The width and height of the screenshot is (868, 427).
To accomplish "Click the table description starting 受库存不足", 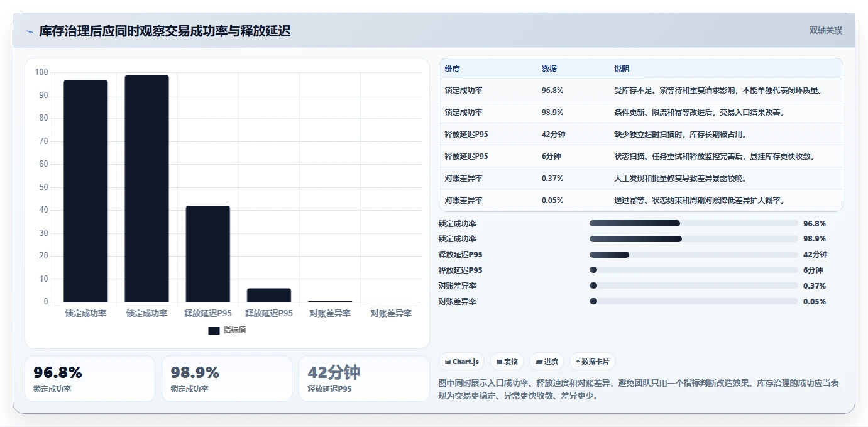I will 718,91.
